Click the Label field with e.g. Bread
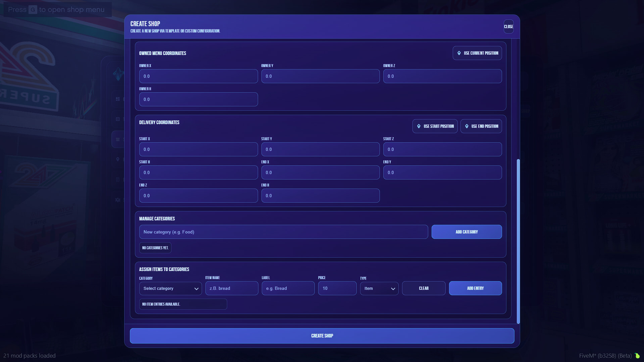The width and height of the screenshot is (644, 362). coord(288,288)
